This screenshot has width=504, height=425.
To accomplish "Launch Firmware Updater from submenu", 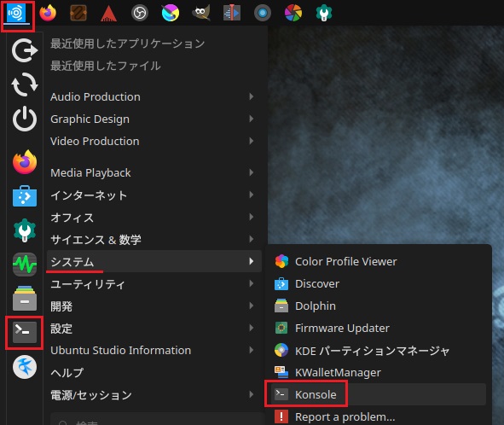I will click(x=378, y=329).
